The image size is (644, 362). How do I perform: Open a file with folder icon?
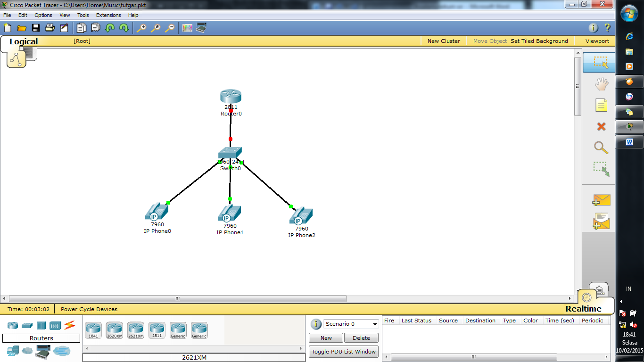[x=22, y=28]
